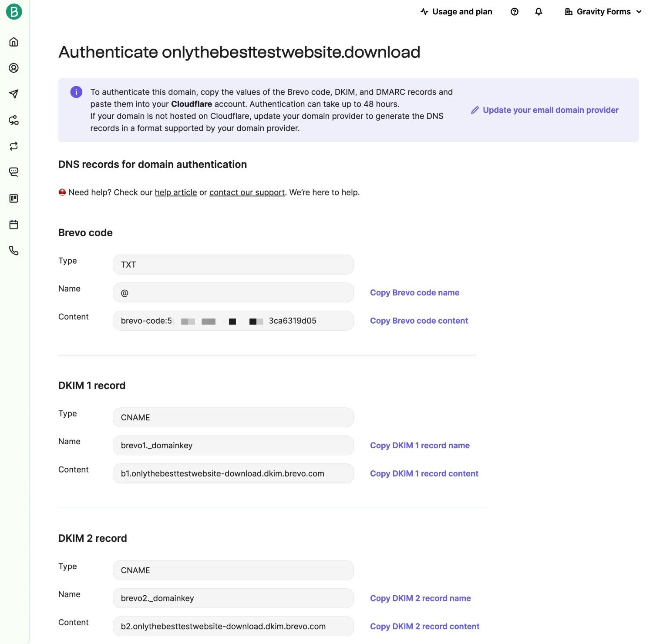
Task: Open the Deals board icon in sidebar
Action: tap(14, 198)
